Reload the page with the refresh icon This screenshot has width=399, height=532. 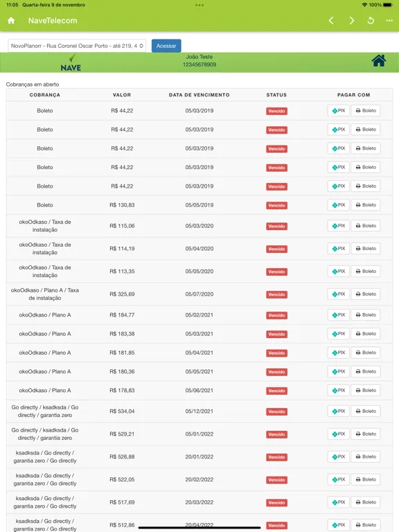coord(371,21)
